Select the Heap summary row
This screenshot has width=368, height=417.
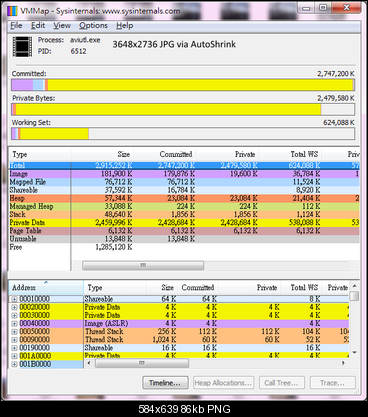184,198
